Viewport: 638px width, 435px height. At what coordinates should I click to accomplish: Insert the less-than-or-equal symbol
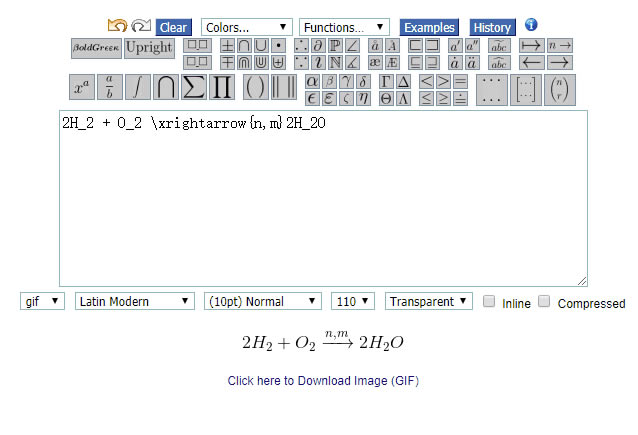click(426, 98)
